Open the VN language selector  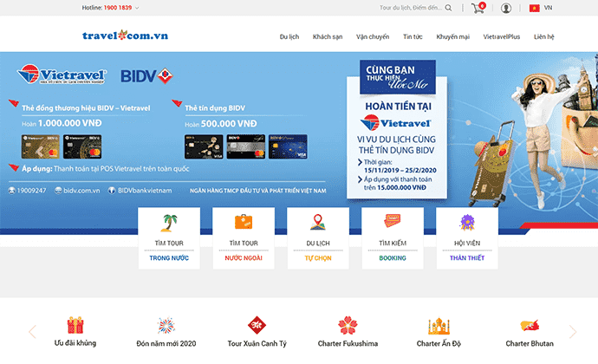548,8
